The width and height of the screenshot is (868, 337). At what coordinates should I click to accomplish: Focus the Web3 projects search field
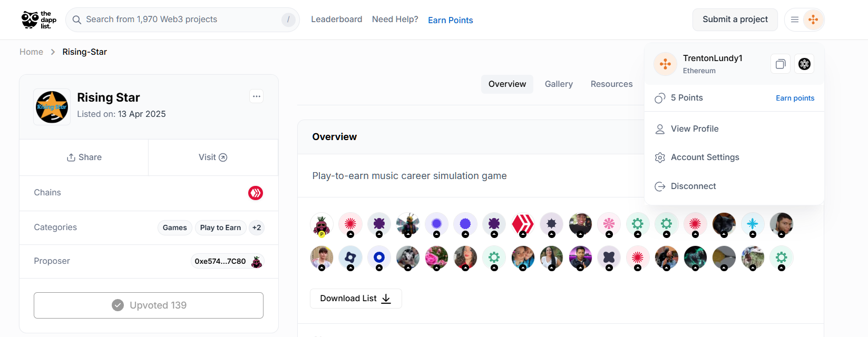point(182,19)
